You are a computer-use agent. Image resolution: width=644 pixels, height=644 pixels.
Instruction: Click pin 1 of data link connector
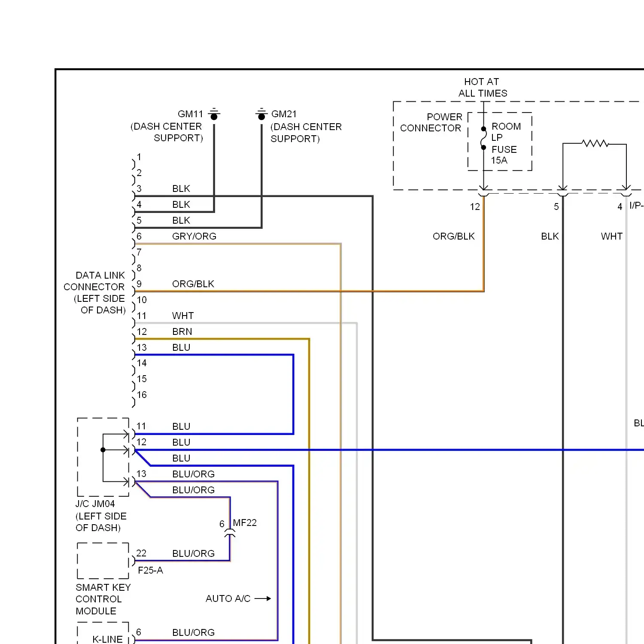[x=139, y=157]
